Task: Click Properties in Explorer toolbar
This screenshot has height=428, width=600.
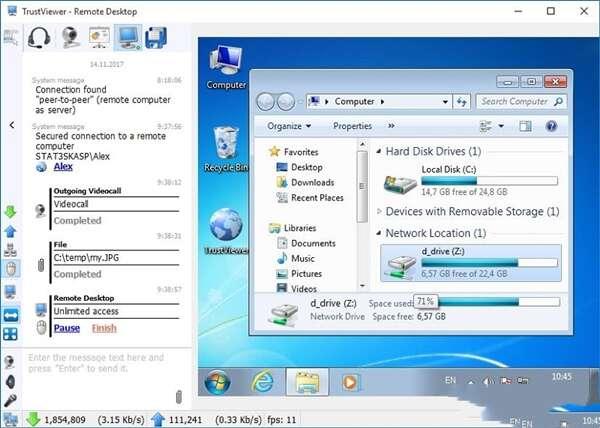Action: [352, 126]
